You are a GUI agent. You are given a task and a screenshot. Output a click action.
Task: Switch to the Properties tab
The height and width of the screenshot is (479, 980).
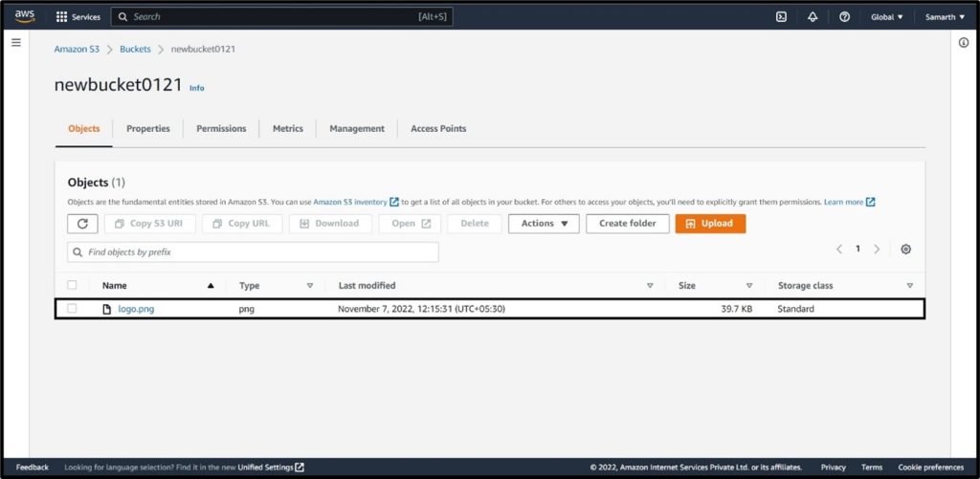148,129
